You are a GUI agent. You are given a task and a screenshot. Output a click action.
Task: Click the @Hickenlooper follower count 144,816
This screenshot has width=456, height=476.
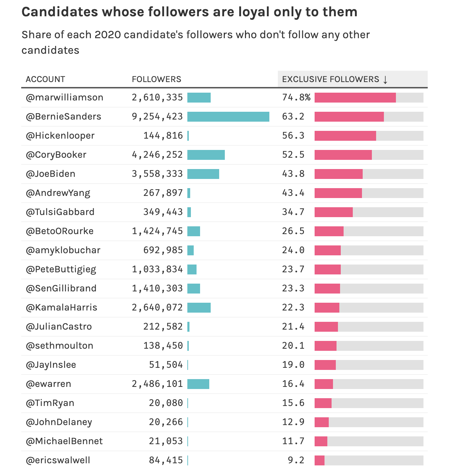click(x=163, y=136)
